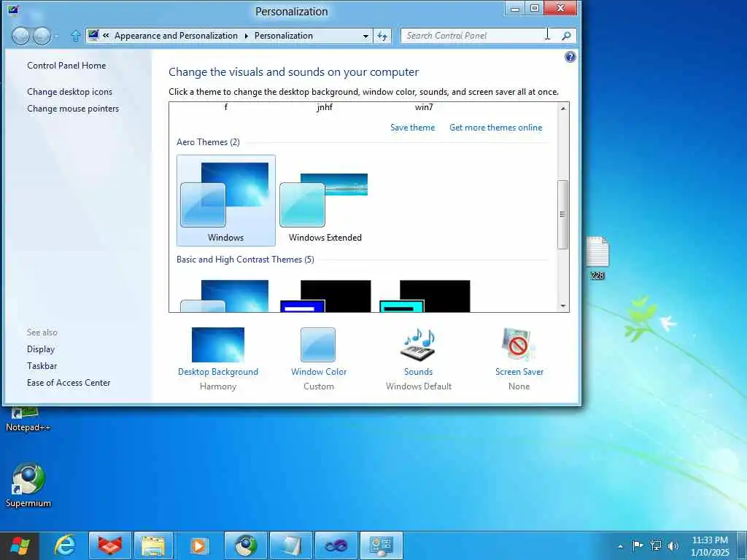The width and height of the screenshot is (747, 560).
Task: Open the notepad-style taskbar icon
Action: coord(290,545)
